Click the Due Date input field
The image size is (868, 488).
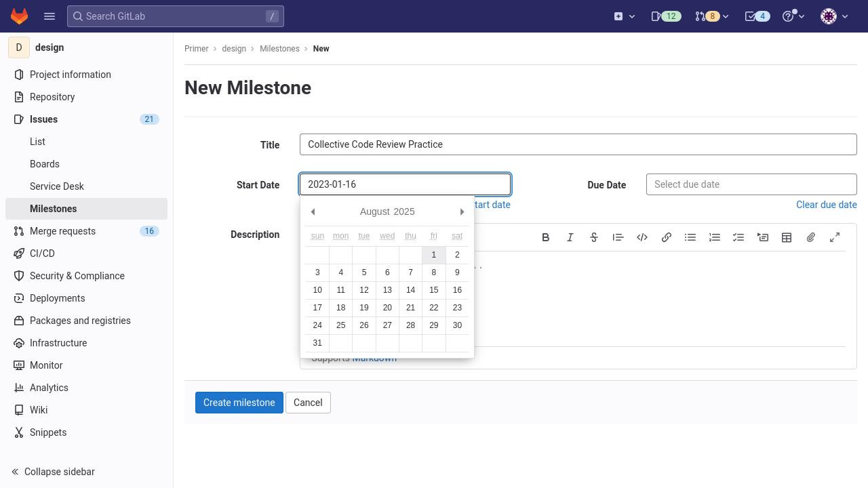[751, 184]
